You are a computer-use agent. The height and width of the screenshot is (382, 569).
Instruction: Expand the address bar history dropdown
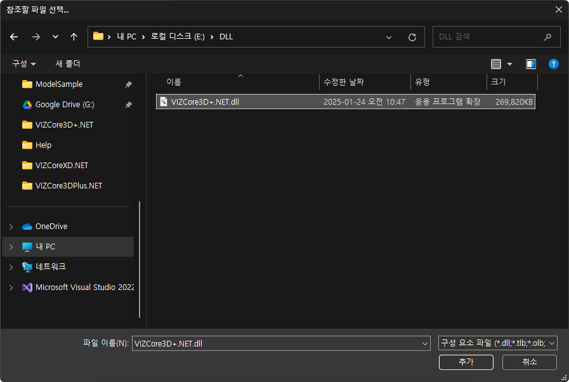coord(389,37)
